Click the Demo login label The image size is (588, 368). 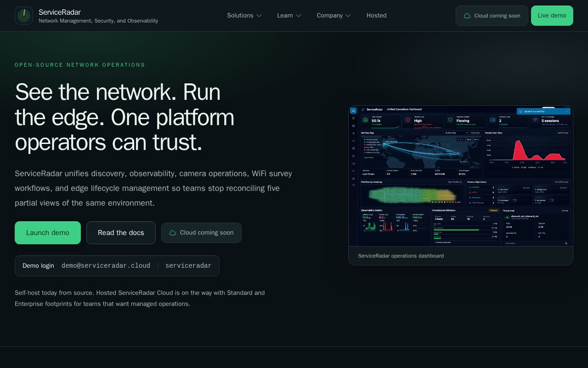click(x=38, y=266)
